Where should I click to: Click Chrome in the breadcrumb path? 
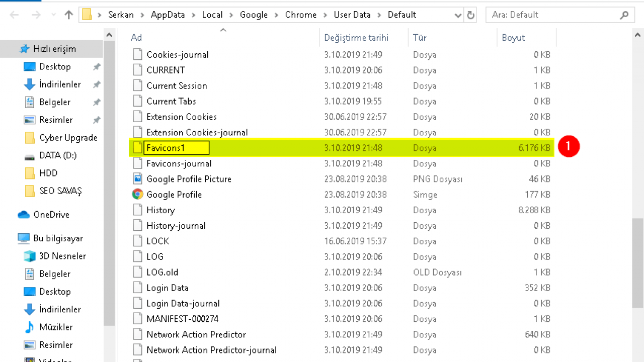(x=300, y=15)
